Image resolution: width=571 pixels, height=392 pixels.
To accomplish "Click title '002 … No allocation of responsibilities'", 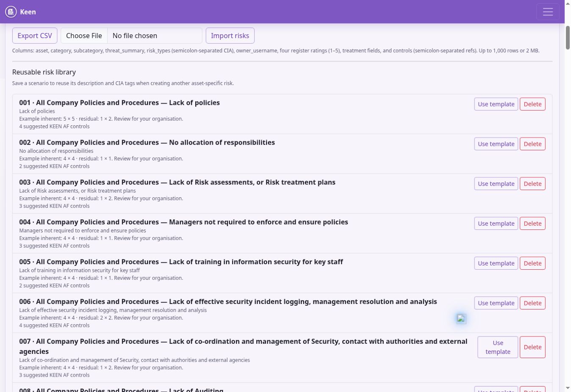I will pos(147,142).
